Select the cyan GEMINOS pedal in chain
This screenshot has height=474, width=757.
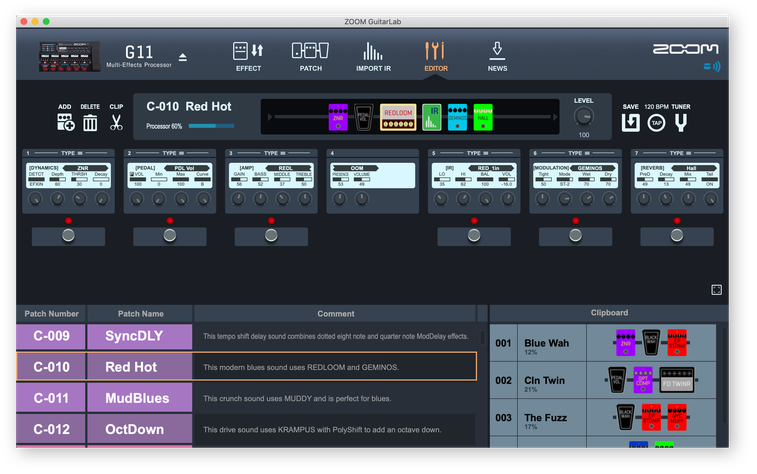[x=457, y=117]
